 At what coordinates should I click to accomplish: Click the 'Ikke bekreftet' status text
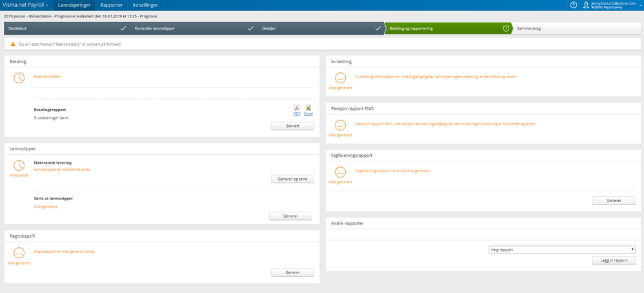[47, 76]
